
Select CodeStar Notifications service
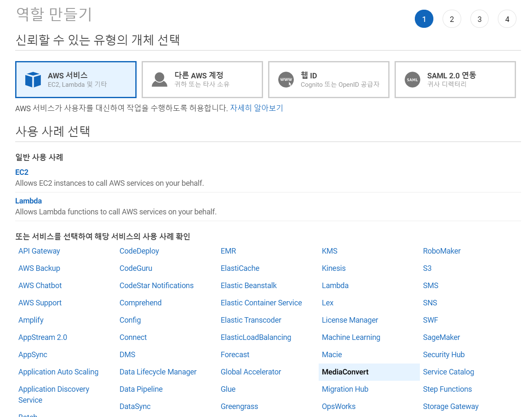pos(156,286)
